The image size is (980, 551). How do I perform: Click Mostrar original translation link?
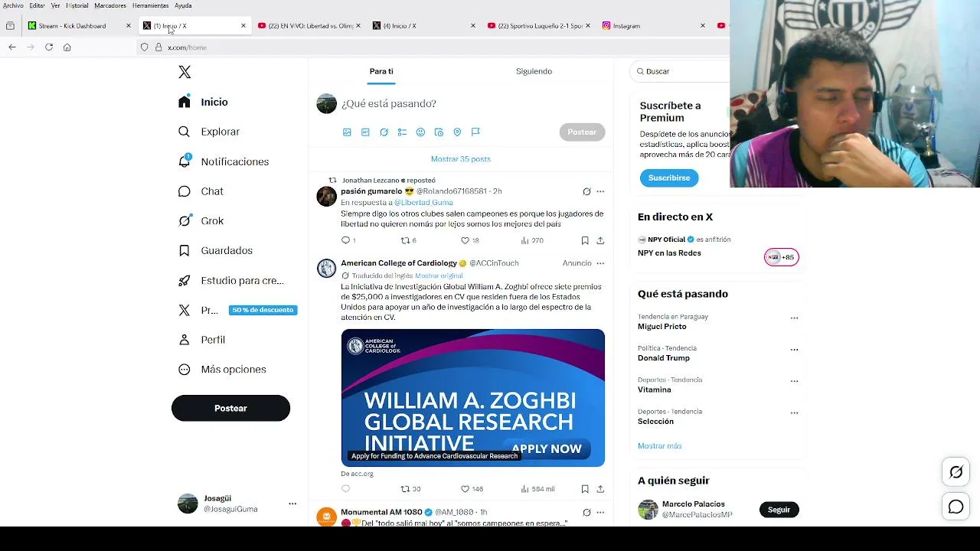439,275
